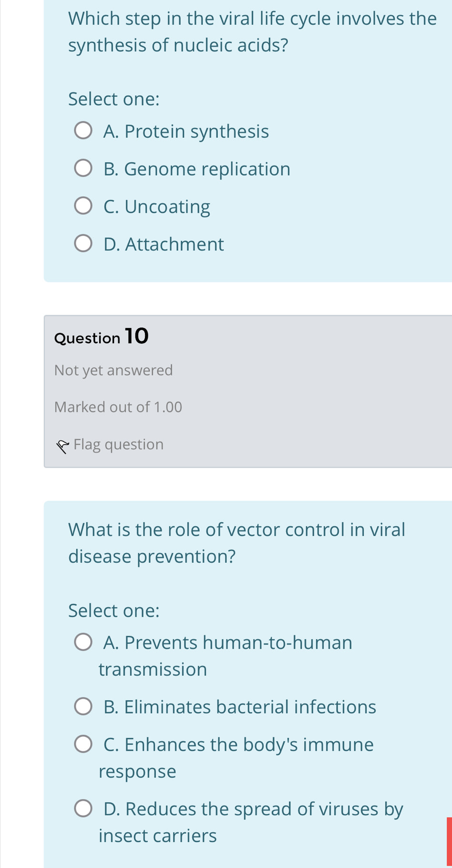Click the Not yet answered status text
The height and width of the screenshot is (868, 452).
pyautogui.click(x=113, y=370)
